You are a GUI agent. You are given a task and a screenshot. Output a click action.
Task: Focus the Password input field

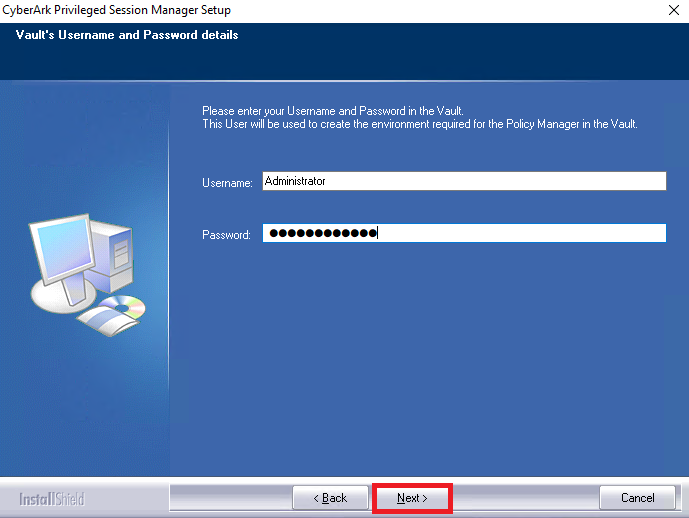(464, 233)
